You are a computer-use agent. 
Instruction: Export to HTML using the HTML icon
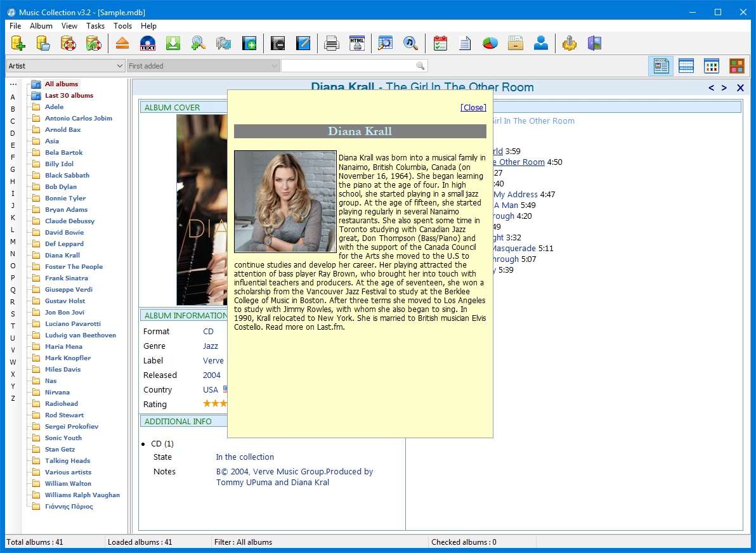357,43
